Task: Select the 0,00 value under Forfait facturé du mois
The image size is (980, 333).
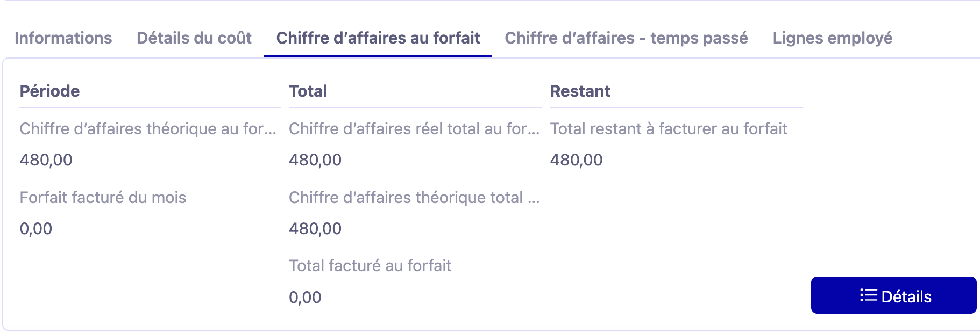Action: (x=35, y=228)
